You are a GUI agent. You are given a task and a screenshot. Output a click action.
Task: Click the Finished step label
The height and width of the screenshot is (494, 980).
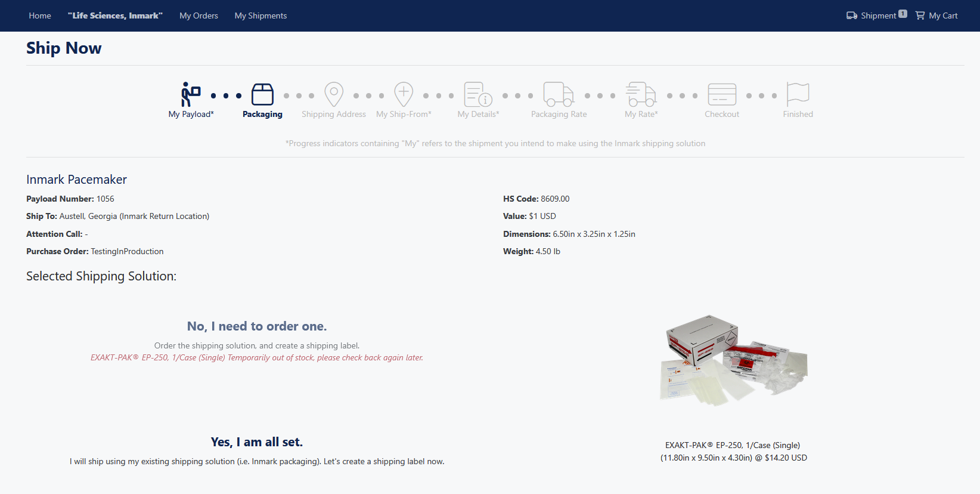[798, 114]
